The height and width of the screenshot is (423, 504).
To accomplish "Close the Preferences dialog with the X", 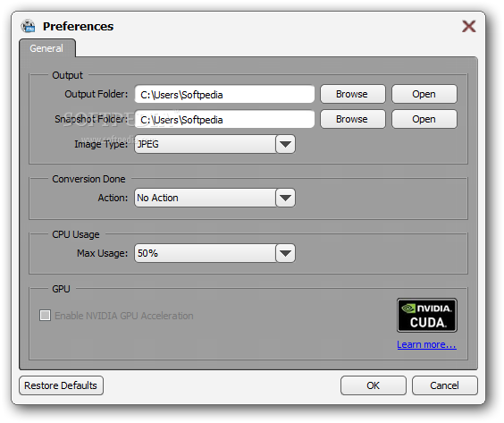I will click(x=468, y=26).
